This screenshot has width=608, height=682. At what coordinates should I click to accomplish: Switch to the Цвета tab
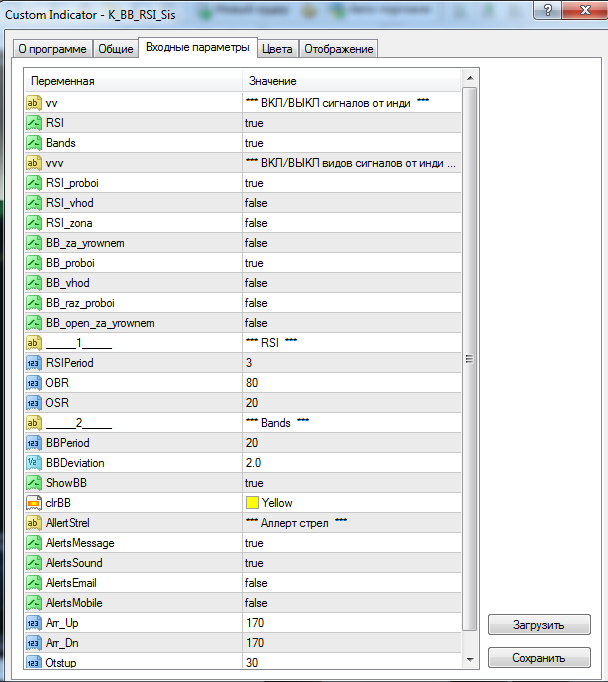(x=277, y=49)
